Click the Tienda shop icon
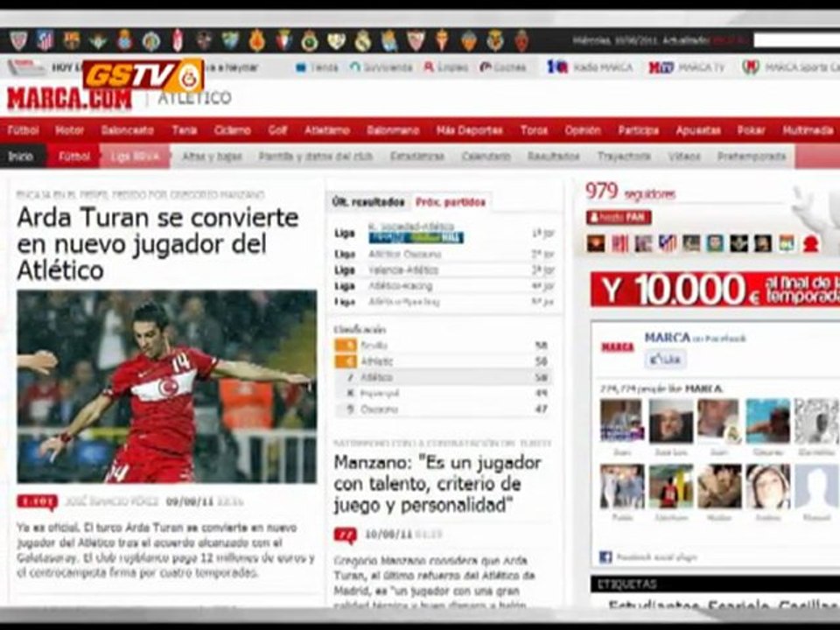Screen dimensions: 840x630 click(x=301, y=67)
